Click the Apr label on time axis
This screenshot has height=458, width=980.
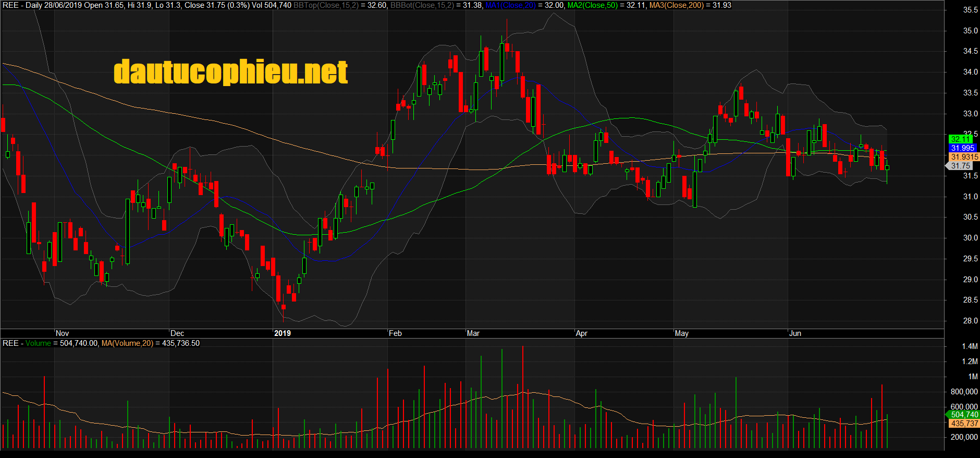point(582,333)
